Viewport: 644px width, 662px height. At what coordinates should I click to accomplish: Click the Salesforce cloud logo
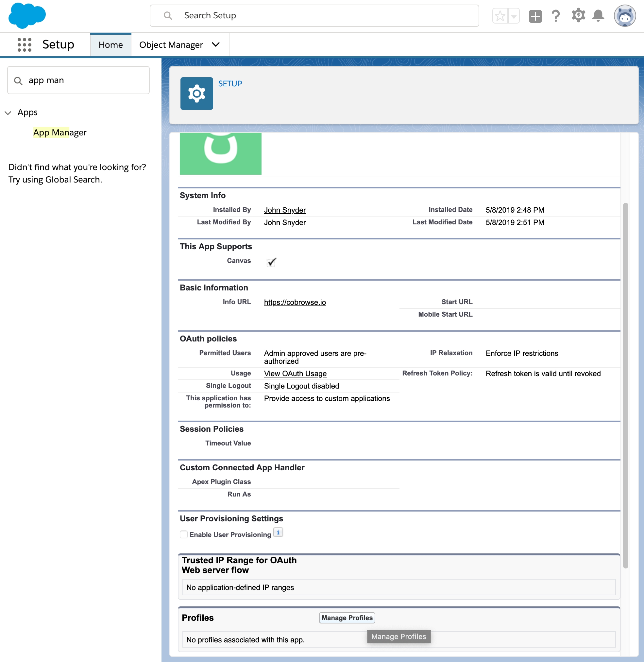27,16
